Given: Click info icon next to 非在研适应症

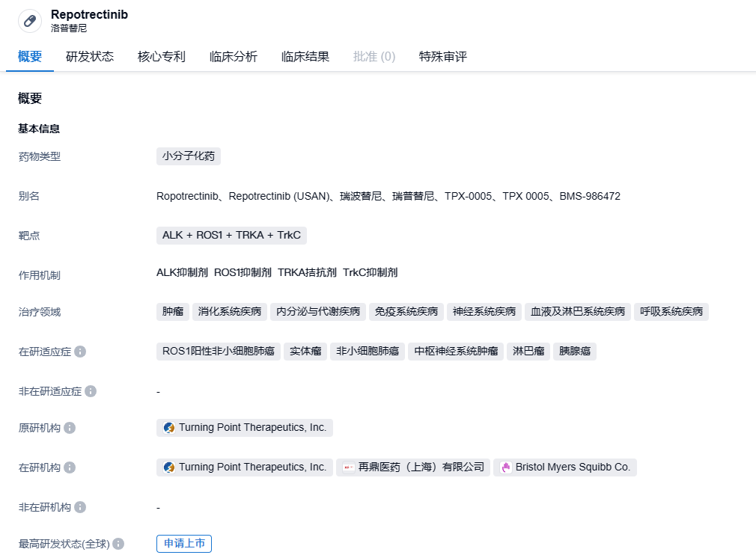Looking at the screenshot, I should tap(91, 391).
